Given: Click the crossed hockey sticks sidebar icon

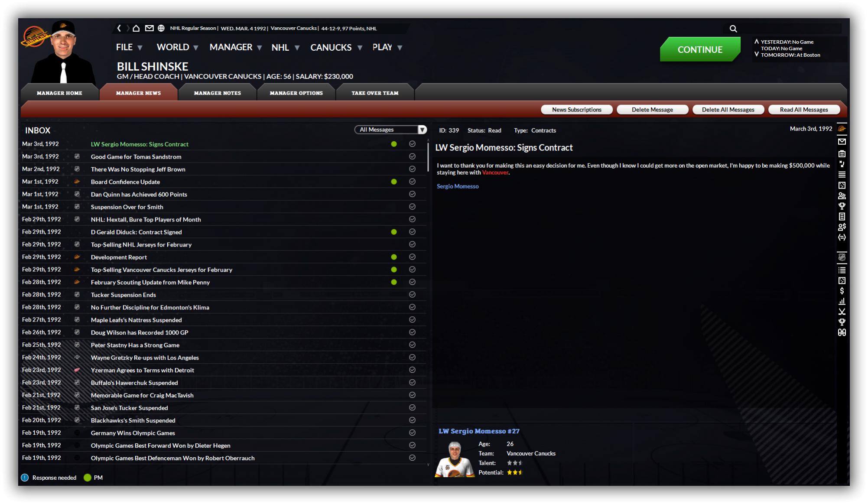Looking at the screenshot, I should click(x=842, y=312).
